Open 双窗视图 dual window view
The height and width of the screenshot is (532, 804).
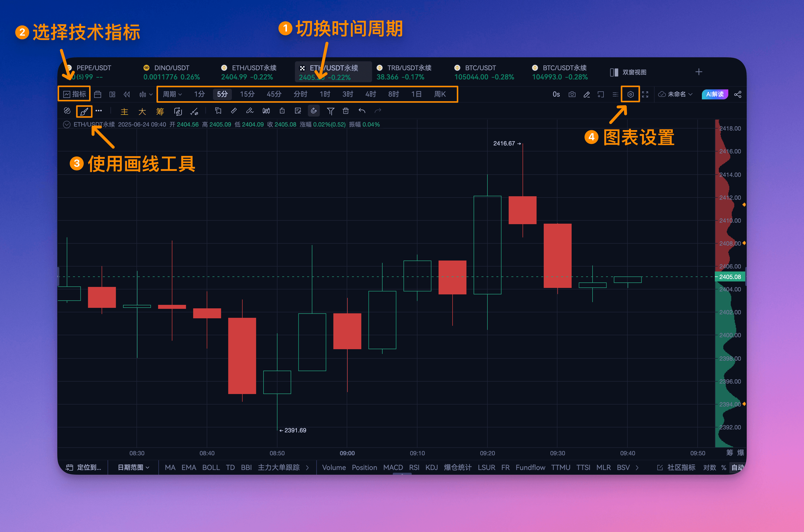(628, 72)
